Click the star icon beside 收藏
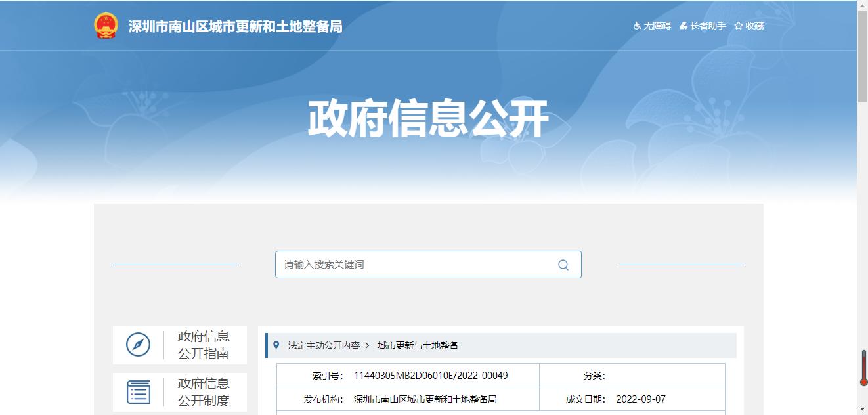 [x=739, y=26]
